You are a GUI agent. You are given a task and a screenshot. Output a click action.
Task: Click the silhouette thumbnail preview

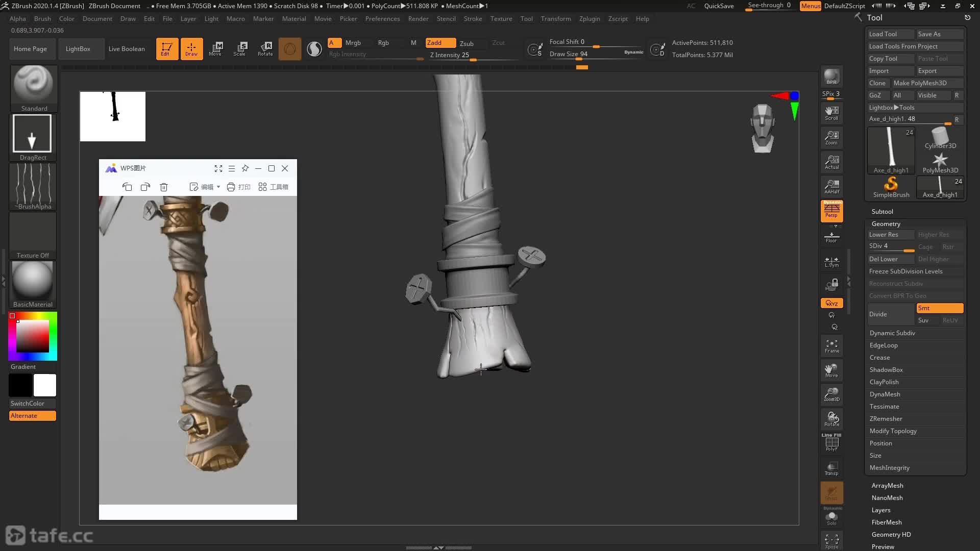coord(113,116)
